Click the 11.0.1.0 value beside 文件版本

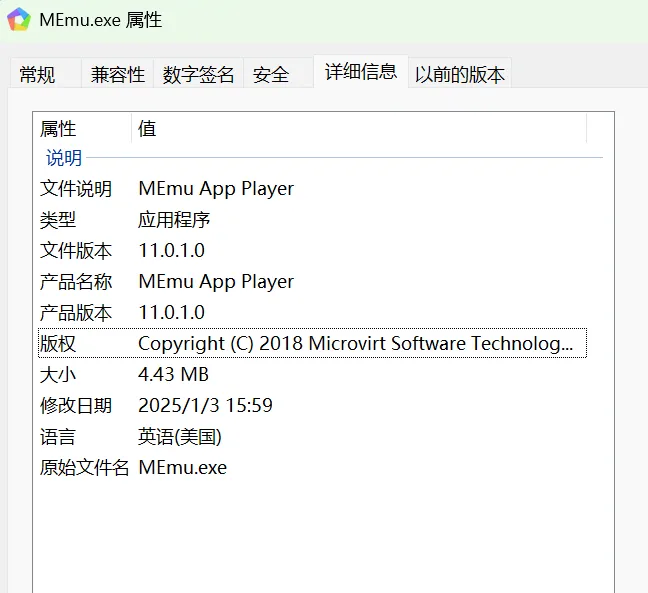(172, 251)
